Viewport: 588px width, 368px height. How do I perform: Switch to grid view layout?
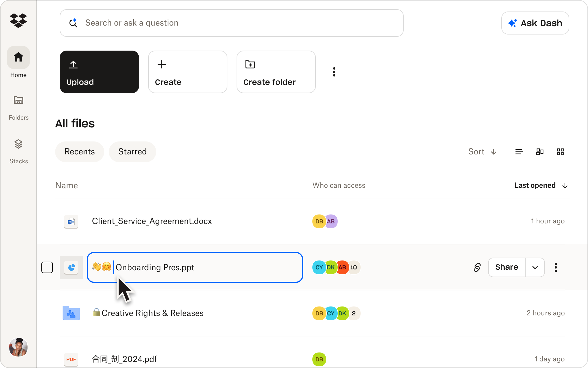click(x=560, y=152)
